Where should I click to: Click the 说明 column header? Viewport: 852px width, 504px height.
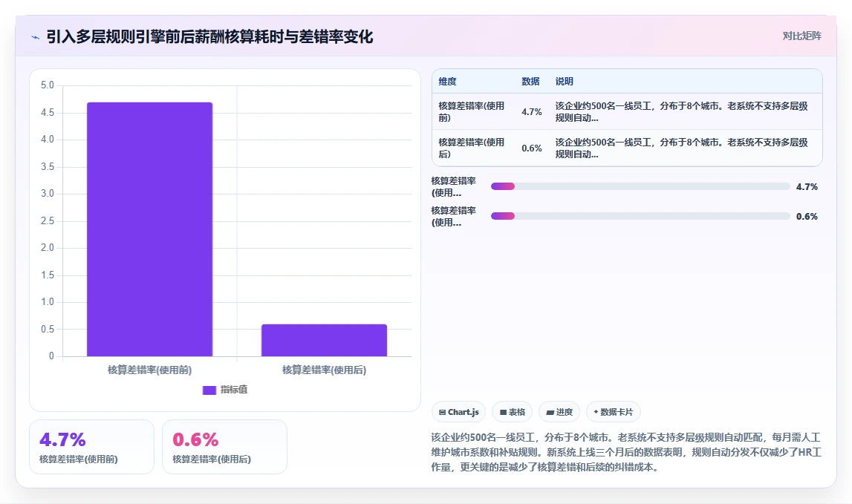click(564, 82)
